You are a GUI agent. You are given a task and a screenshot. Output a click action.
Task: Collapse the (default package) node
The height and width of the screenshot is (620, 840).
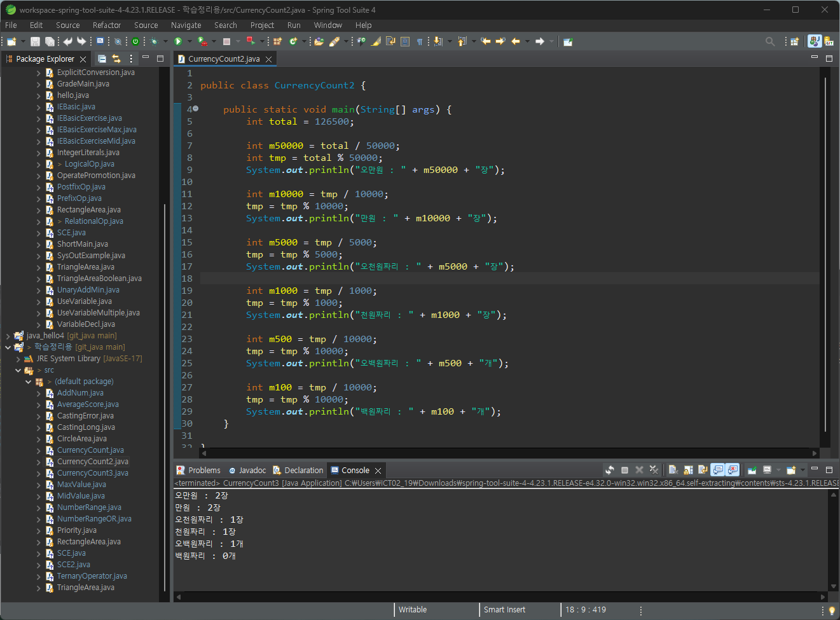click(29, 382)
